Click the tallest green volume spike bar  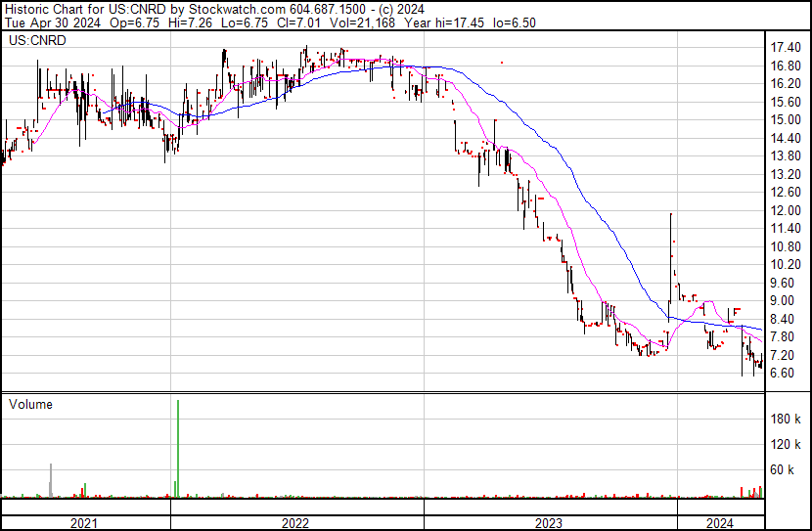tap(178, 450)
